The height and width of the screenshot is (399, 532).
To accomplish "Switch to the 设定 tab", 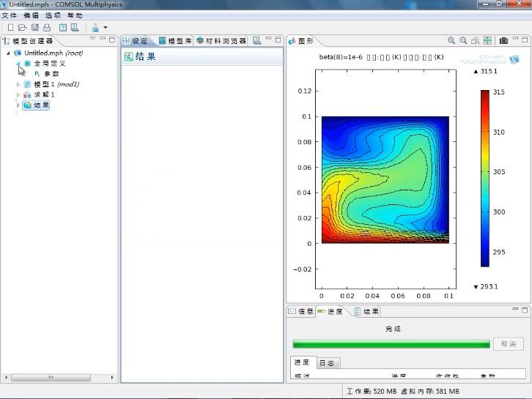I will point(136,41).
